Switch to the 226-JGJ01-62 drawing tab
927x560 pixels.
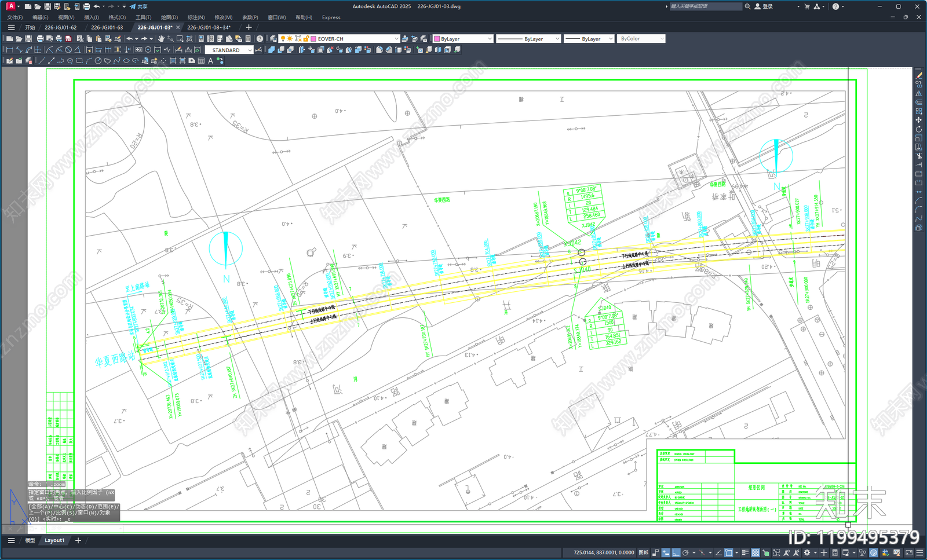tap(61, 27)
